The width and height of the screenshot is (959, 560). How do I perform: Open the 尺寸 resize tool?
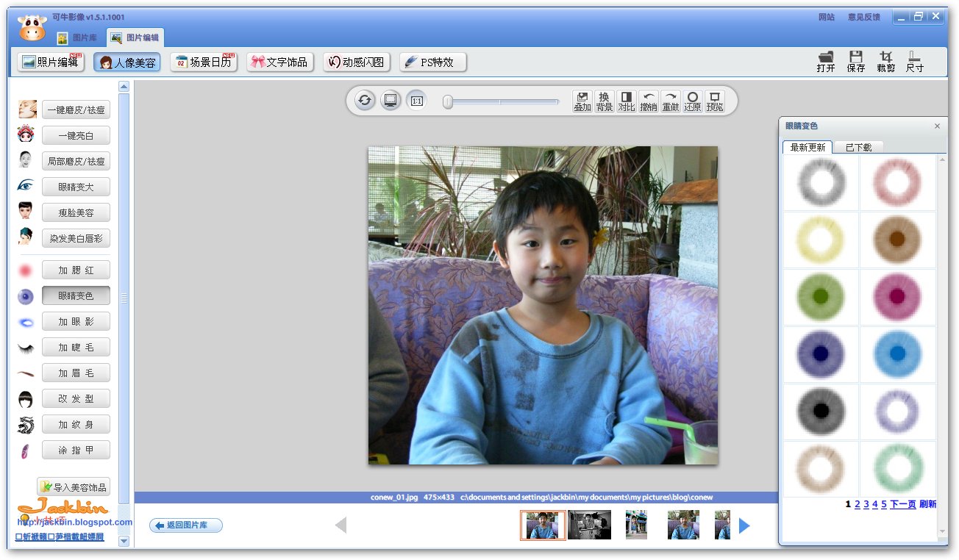(915, 62)
